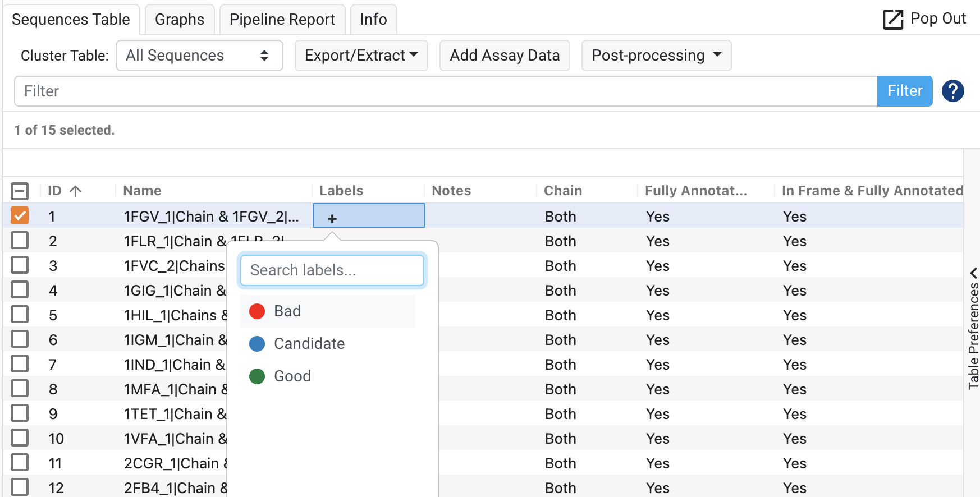980x497 pixels.
Task: Open the Export/Extract dropdown
Action: [361, 56]
